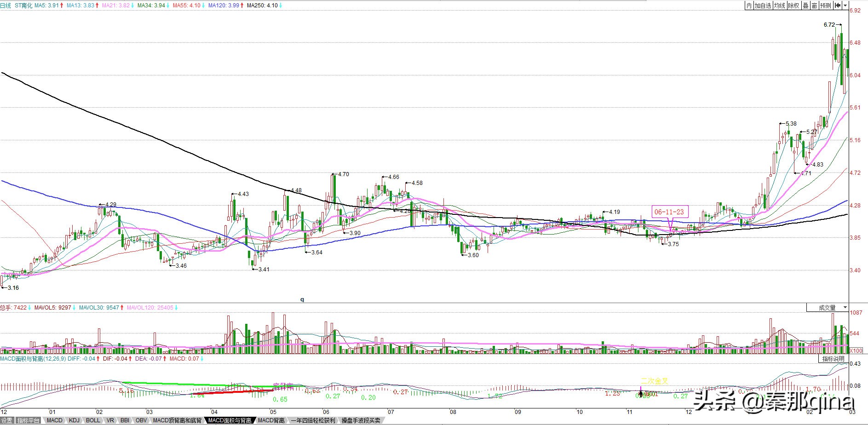Image resolution: width=868 pixels, height=425 pixels.
Task: Toggle 除权 ex-rights adjustment
Action: (794, 6)
